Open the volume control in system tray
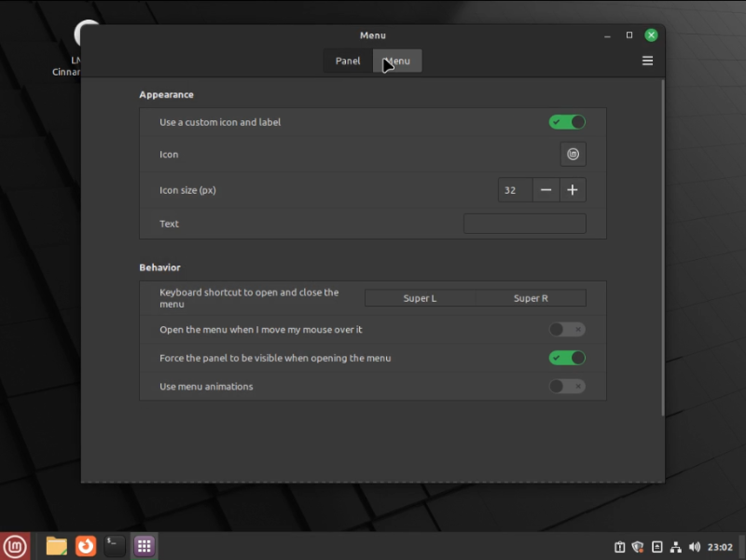Screen dimensions: 746x560 pyautogui.click(x=694, y=547)
